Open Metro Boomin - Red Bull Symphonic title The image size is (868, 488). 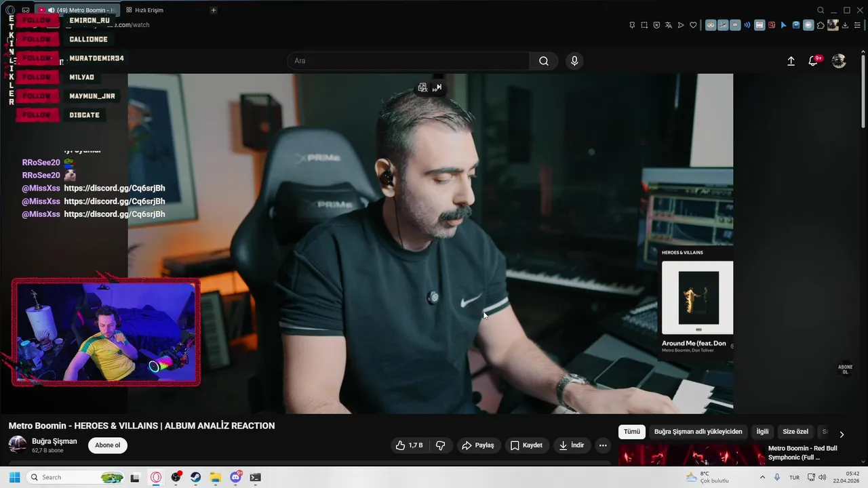(x=802, y=453)
